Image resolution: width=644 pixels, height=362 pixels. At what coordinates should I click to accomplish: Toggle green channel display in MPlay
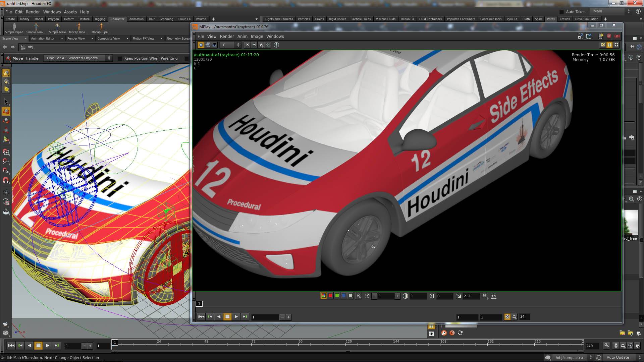click(337, 296)
